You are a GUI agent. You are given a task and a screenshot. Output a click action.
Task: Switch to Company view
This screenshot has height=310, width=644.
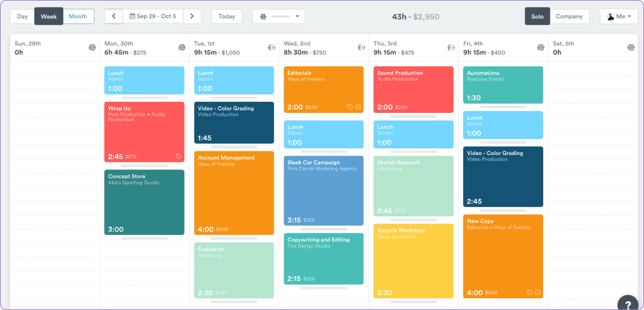click(x=568, y=16)
